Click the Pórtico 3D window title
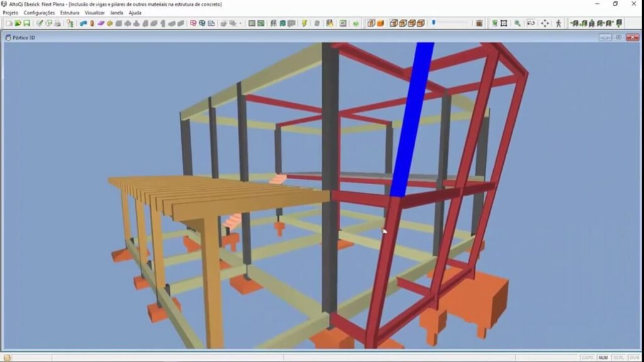The height and width of the screenshot is (362, 644). 24,38
